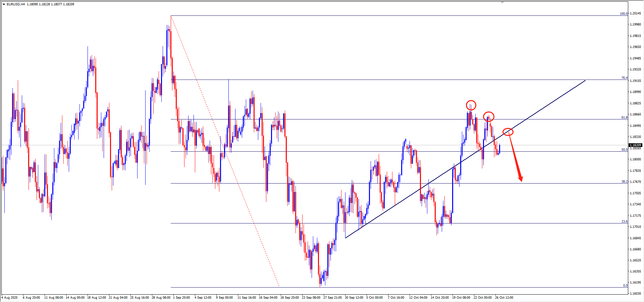Screen dimensions: 644x302
Task: Click the 100.0 Fibonacci level label
Action: [x=624, y=14]
